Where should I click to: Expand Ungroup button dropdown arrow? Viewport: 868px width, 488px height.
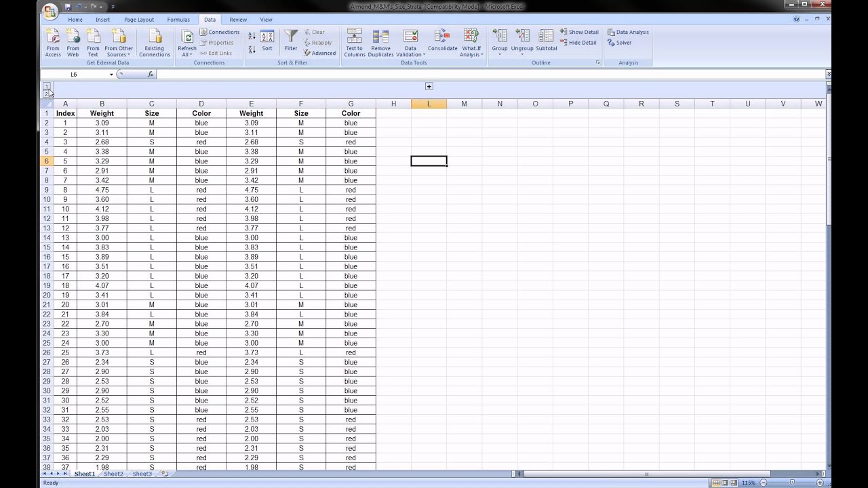point(522,55)
